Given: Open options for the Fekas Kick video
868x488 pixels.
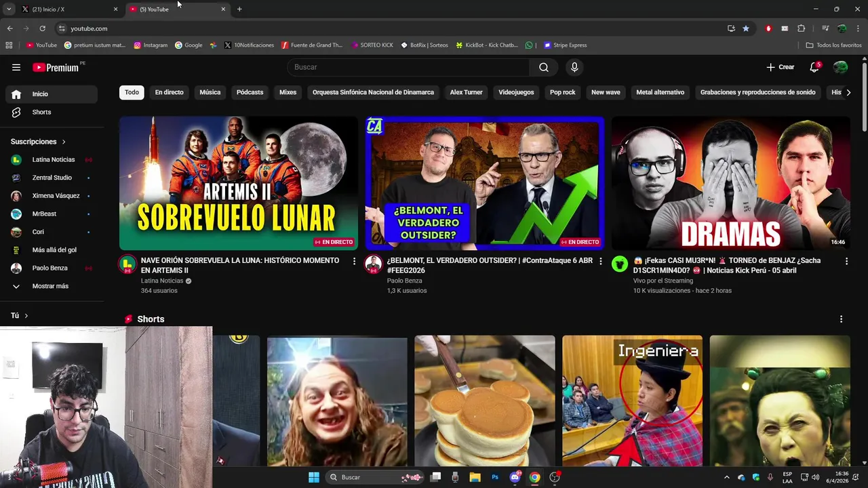Looking at the screenshot, I should 846,261.
